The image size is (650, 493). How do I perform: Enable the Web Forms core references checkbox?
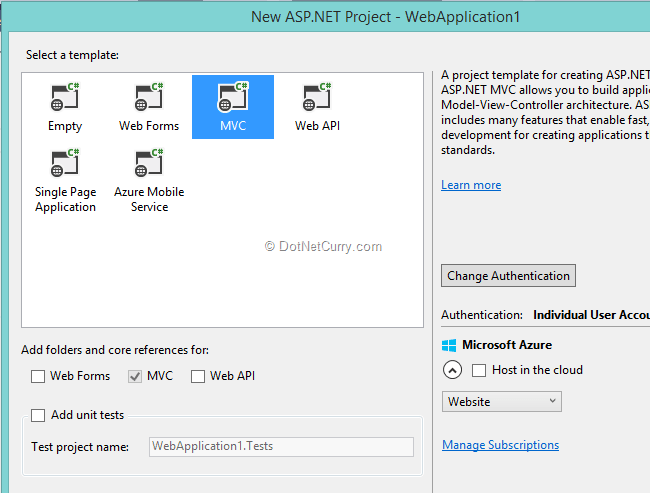38,376
